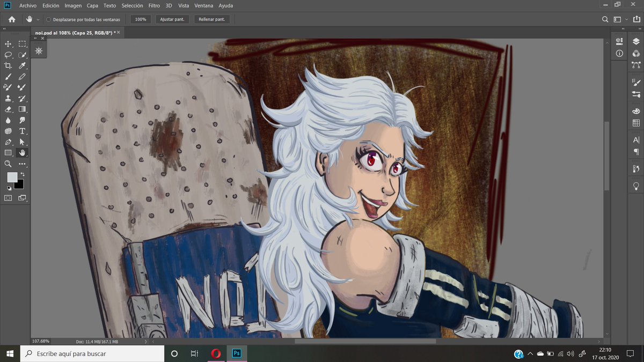Open search magnifier in options bar

click(x=605, y=19)
